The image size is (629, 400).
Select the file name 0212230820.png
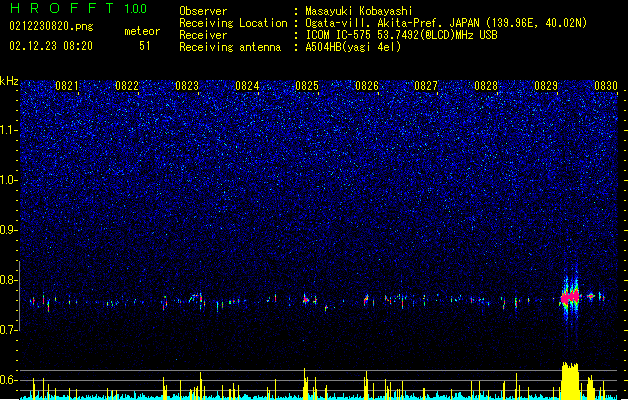coord(51,26)
